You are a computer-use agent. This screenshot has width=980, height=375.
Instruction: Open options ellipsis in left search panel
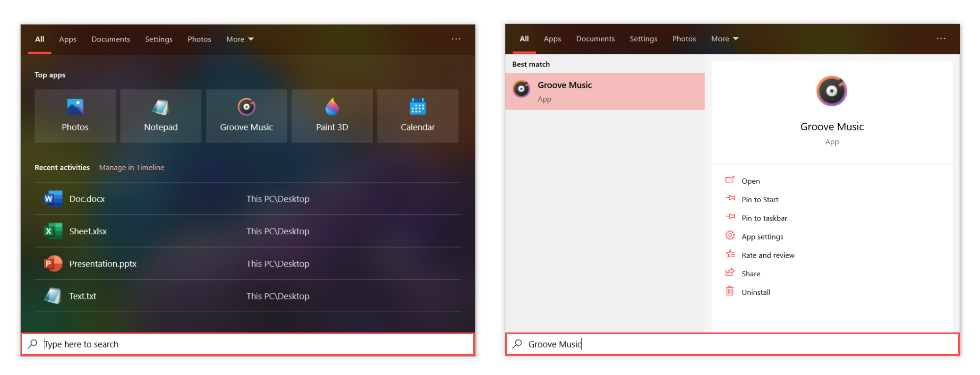coord(456,39)
